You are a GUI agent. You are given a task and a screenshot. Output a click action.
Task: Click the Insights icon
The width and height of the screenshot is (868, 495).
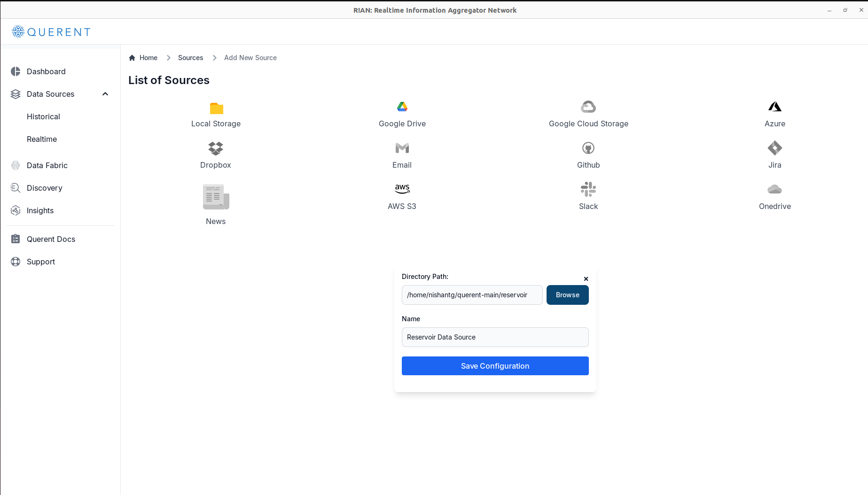point(16,210)
